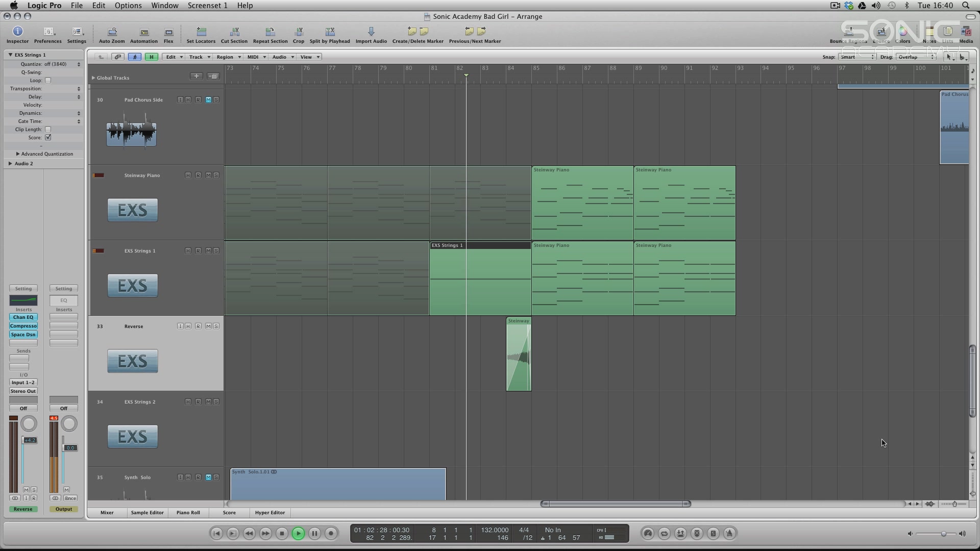Screen dimensions: 980x551
Task: Open EXS instrument on Reverse track
Action: [x=133, y=361]
